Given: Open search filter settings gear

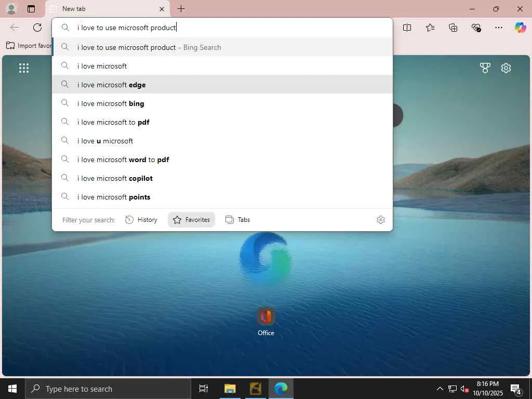Looking at the screenshot, I should [381, 220].
